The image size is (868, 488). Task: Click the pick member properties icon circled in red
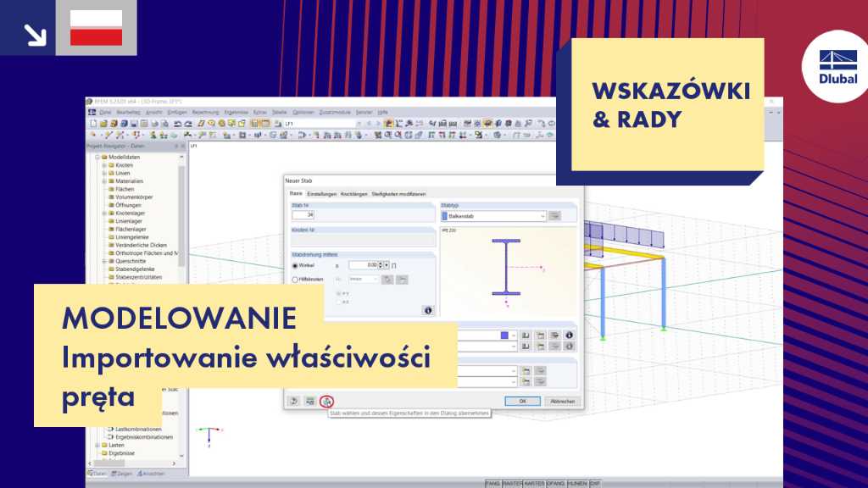[326, 401]
